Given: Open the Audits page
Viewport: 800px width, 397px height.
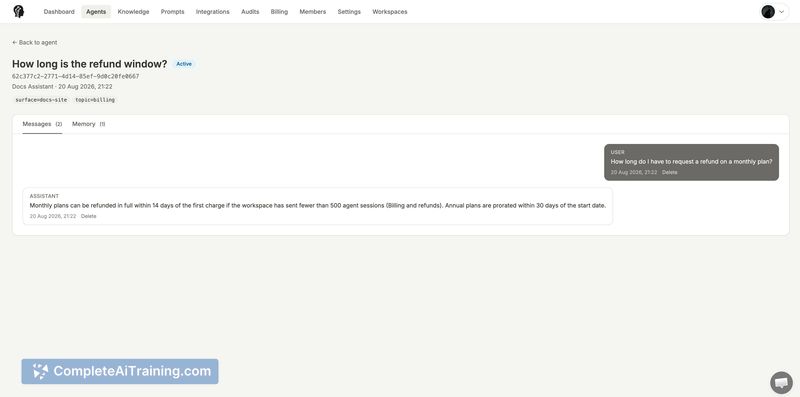Looking at the screenshot, I should (x=250, y=12).
